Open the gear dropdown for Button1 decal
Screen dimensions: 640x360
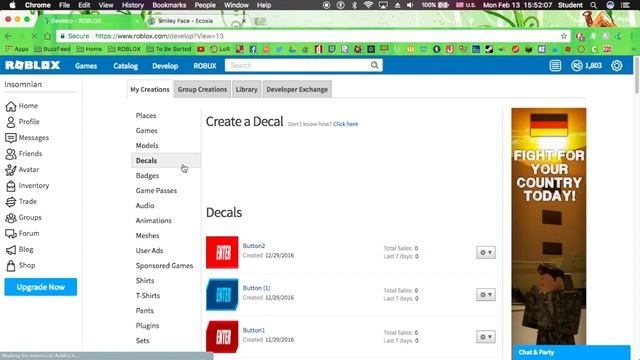(x=486, y=337)
